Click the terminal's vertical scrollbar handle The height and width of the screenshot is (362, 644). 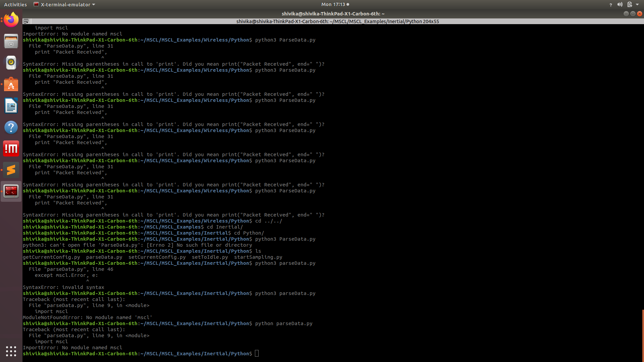pos(643,335)
